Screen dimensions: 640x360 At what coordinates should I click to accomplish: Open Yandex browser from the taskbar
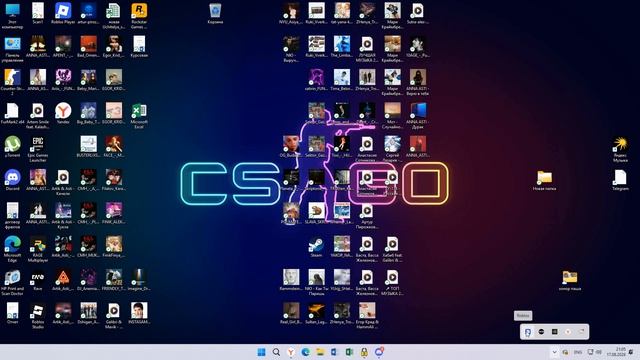291,352
